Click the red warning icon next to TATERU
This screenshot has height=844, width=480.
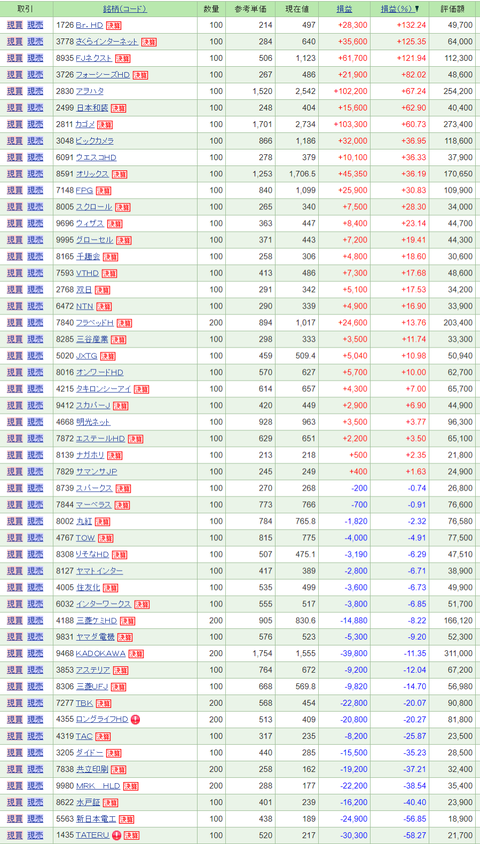[117, 836]
